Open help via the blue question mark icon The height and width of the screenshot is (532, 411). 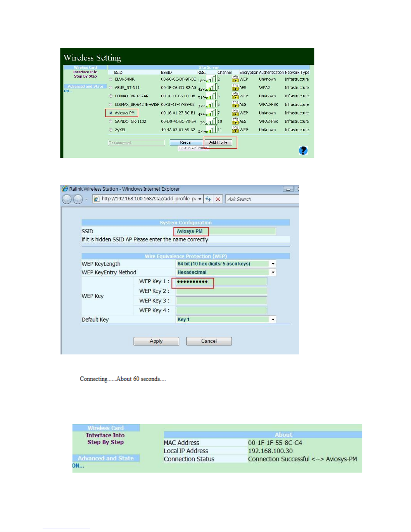(x=303, y=151)
